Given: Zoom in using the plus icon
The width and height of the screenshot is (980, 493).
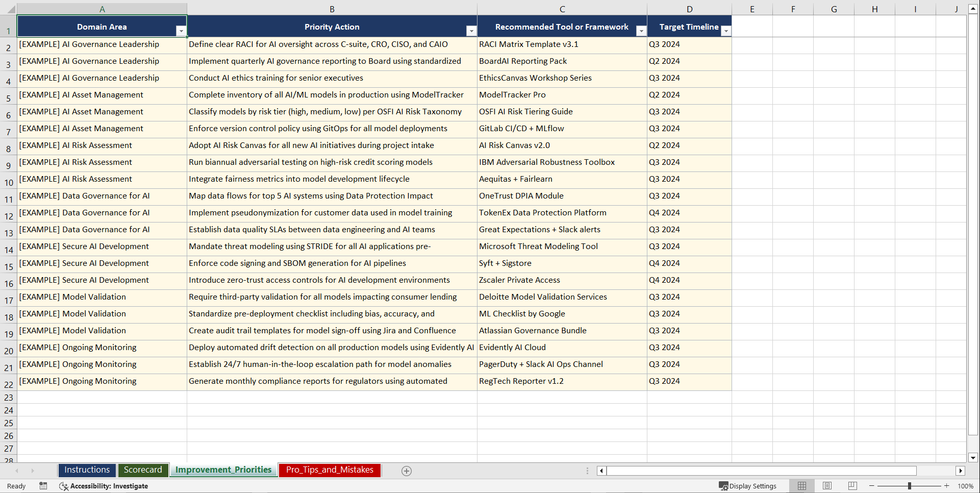Looking at the screenshot, I should 947,486.
